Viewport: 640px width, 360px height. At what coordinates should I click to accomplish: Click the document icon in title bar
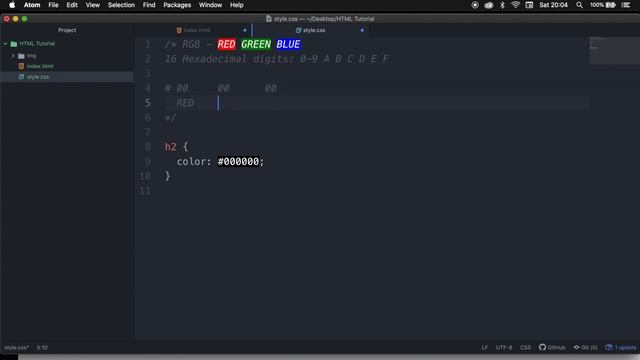(269, 19)
